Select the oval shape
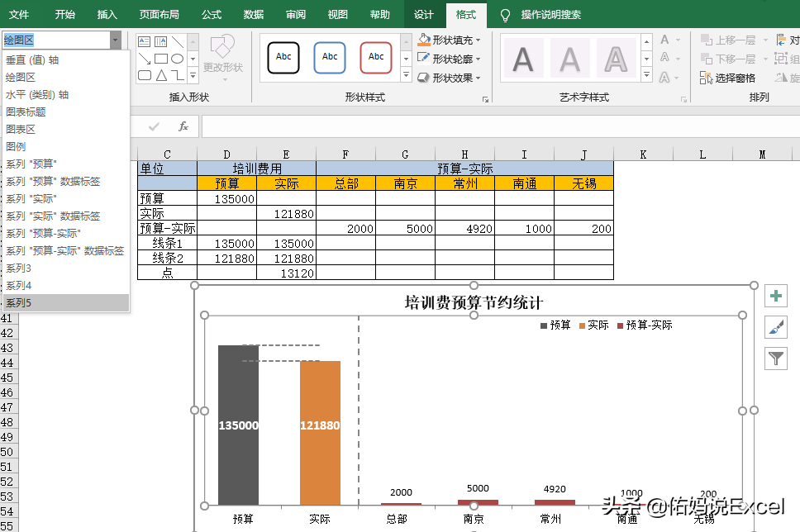Viewport: 800px width, 532px height. coord(177,59)
